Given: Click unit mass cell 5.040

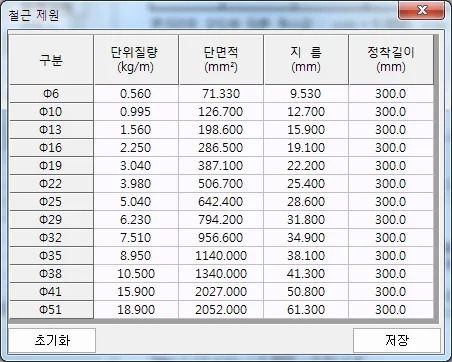Looking at the screenshot, I should 136,202.
